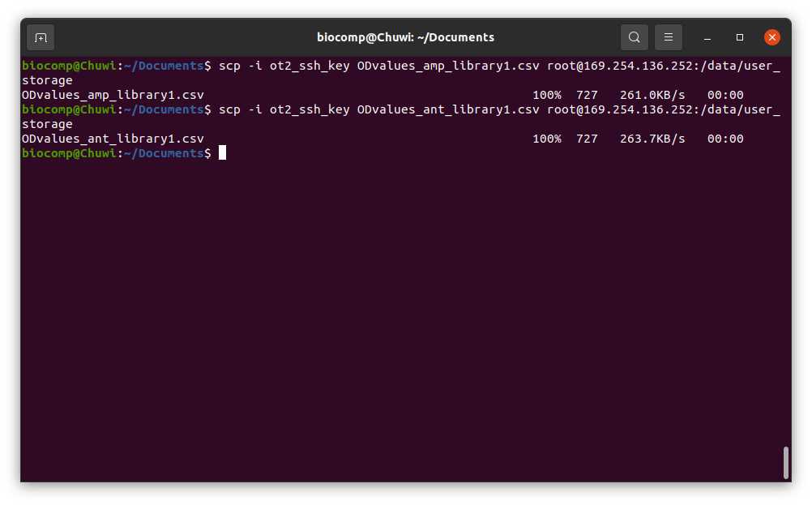
Task: Click the terminal scrollbar thumb
Action: [786, 463]
